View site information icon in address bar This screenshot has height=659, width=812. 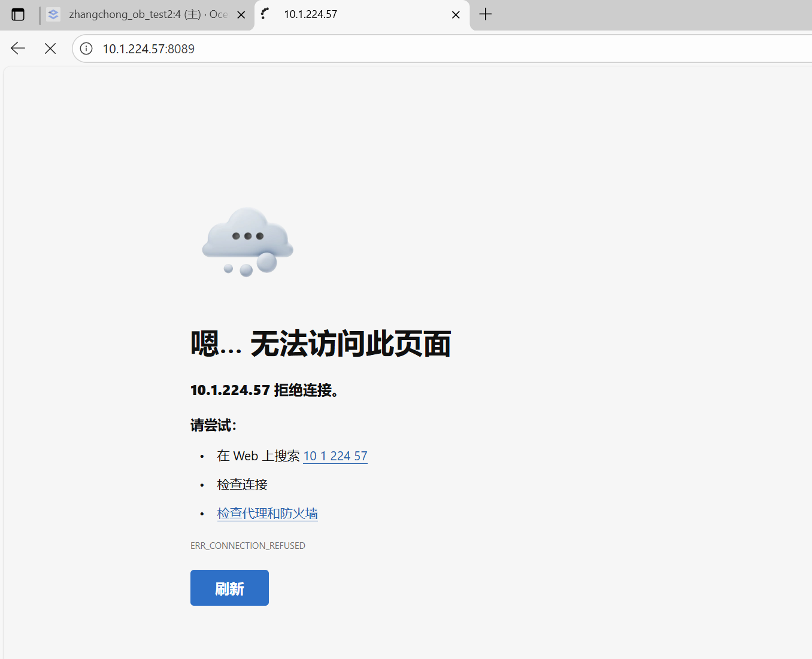pos(86,48)
